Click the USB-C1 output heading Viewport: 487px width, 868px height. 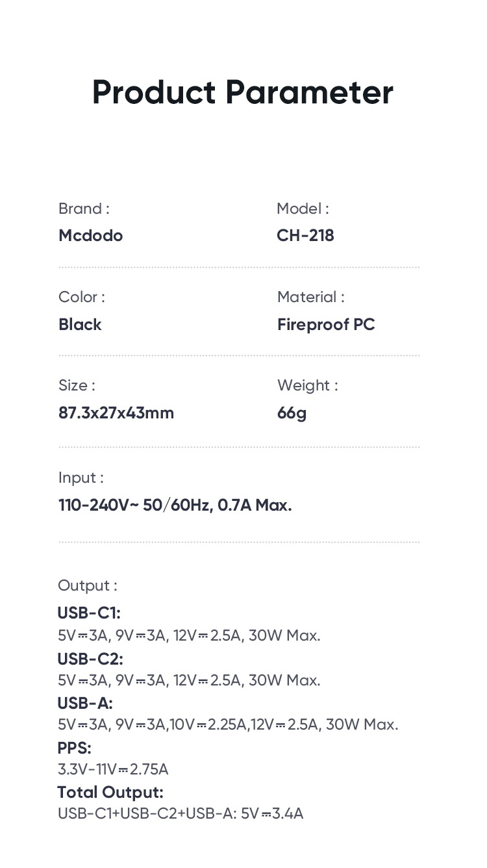[x=89, y=613]
